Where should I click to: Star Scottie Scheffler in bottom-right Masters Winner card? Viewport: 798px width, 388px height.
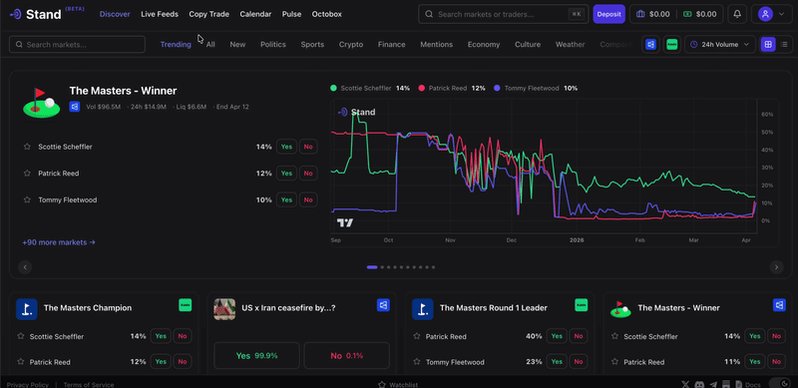615,336
